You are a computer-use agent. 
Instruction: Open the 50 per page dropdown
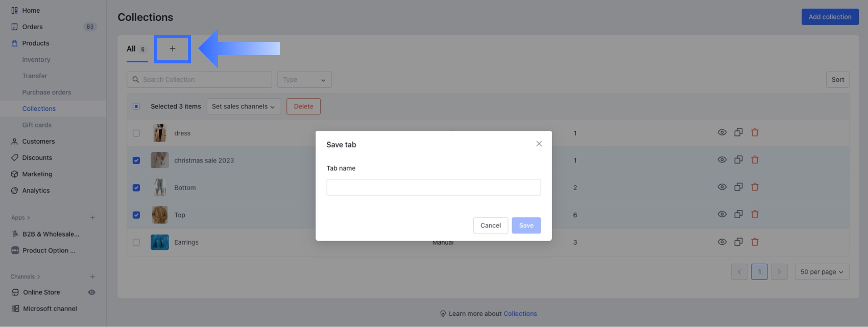pyautogui.click(x=822, y=272)
